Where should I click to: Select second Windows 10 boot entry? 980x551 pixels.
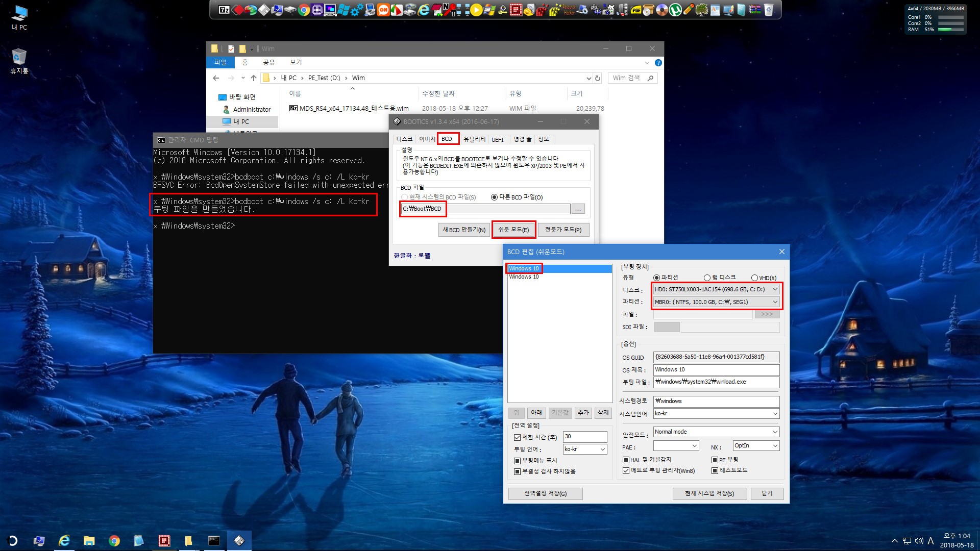point(559,277)
